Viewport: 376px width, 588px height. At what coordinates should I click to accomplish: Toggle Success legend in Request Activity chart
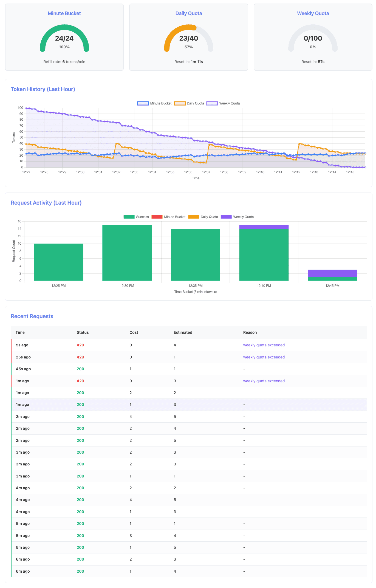pyautogui.click(x=136, y=217)
